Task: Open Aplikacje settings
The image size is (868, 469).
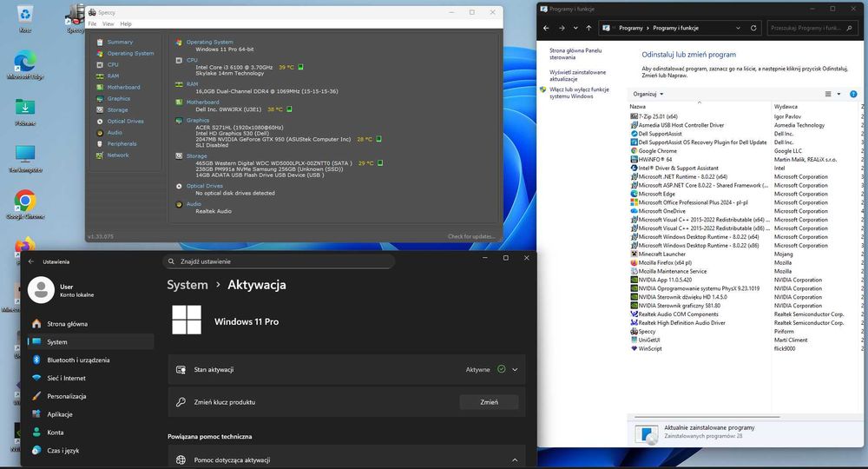Action: (x=90, y=414)
